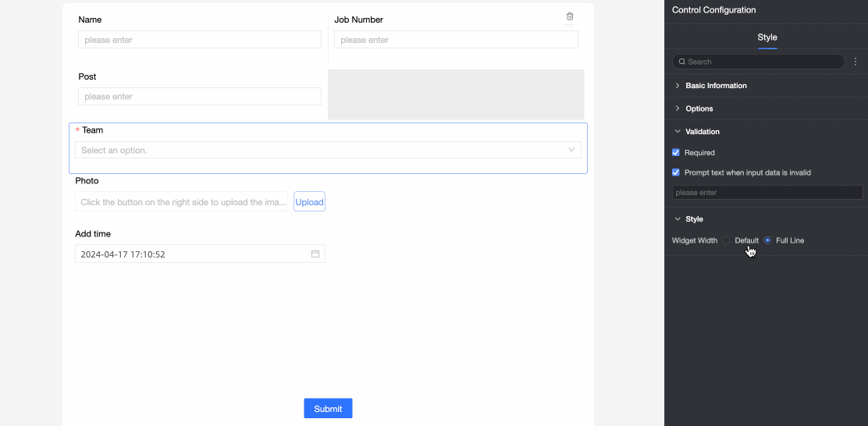Click the calendar icon in Add time
Viewport: 868px width, 426px height.
coord(315,254)
